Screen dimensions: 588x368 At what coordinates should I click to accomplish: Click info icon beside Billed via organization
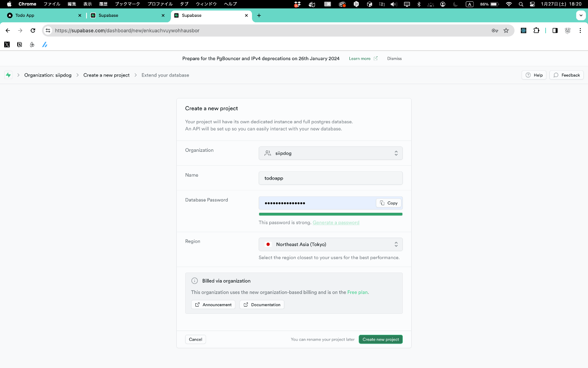[194, 281]
